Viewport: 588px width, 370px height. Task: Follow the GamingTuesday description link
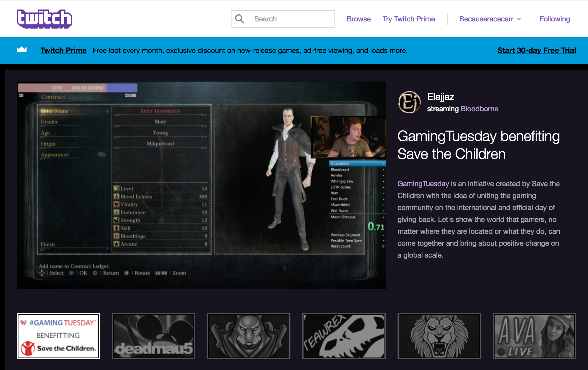pyautogui.click(x=423, y=184)
